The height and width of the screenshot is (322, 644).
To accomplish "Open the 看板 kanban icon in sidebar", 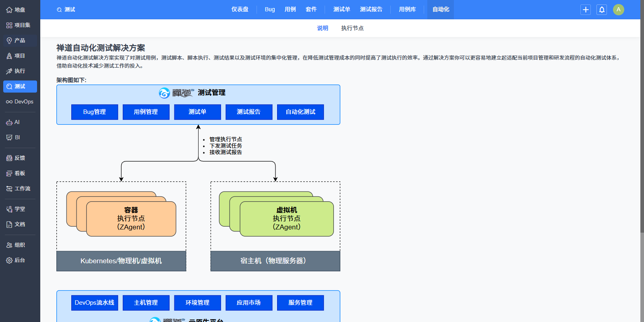I will [x=9, y=173].
